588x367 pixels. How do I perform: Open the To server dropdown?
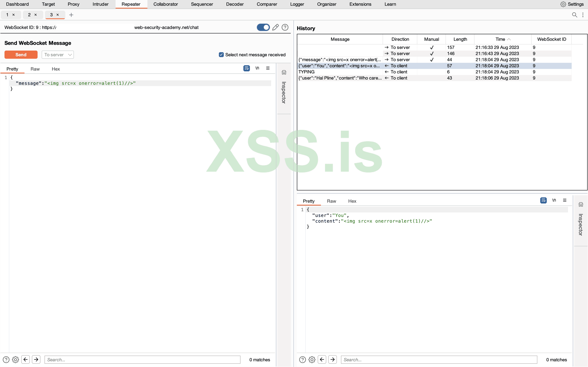pyautogui.click(x=58, y=55)
